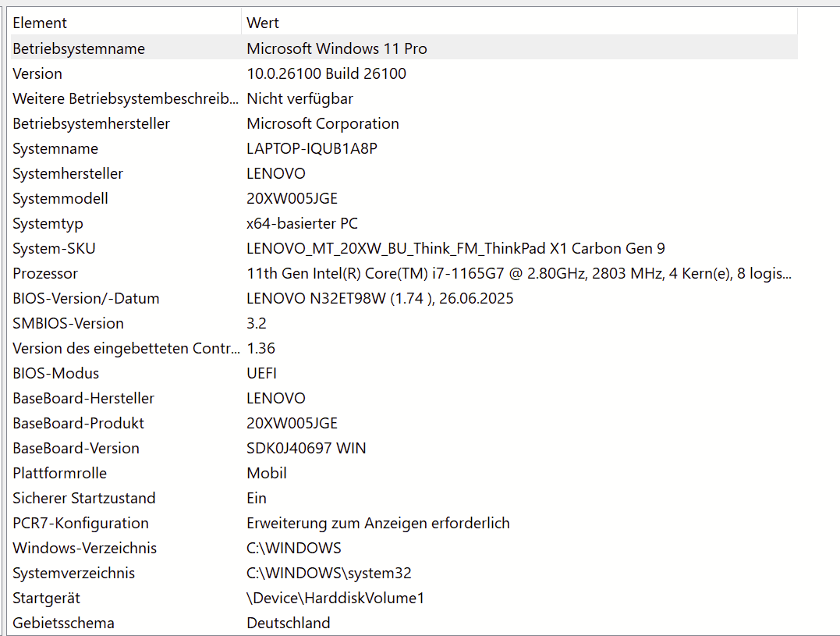Select the Version row label

[x=37, y=73]
